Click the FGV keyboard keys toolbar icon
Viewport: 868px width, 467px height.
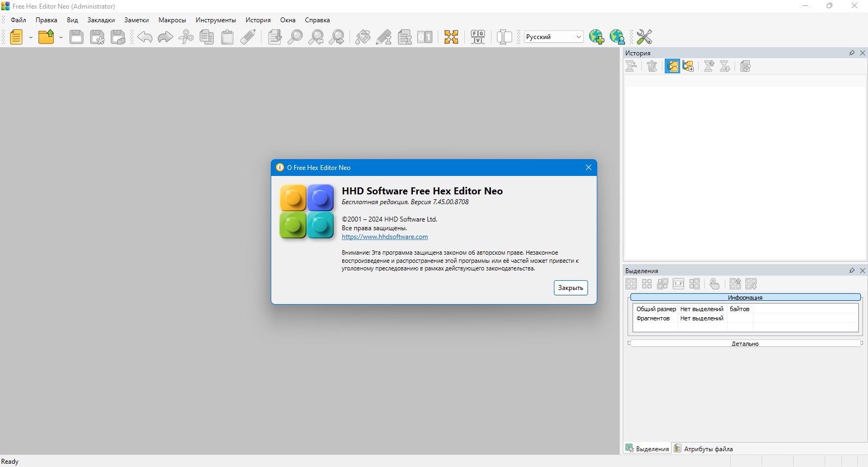478,37
